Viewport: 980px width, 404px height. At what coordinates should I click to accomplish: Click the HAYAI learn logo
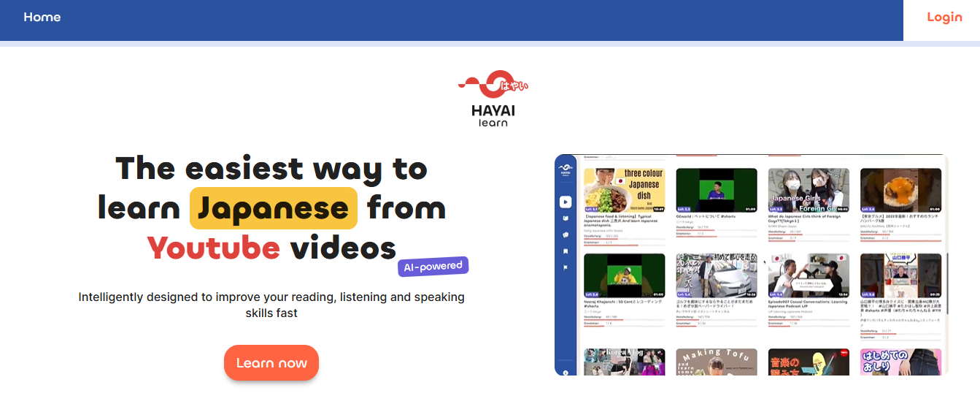(493, 99)
